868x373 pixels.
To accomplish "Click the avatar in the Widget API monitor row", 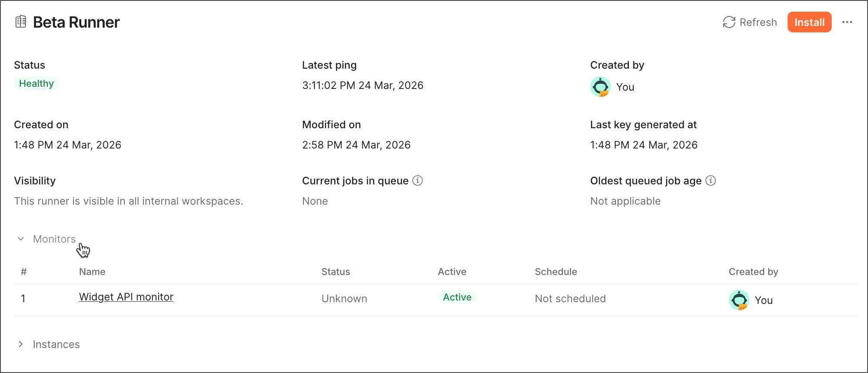I will 739,300.
